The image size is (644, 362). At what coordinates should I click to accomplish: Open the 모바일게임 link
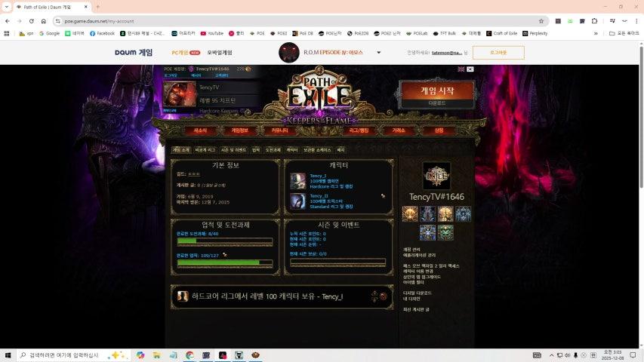point(220,53)
